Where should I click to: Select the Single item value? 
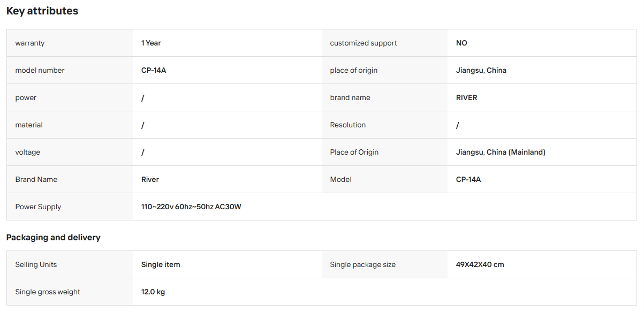tap(161, 264)
